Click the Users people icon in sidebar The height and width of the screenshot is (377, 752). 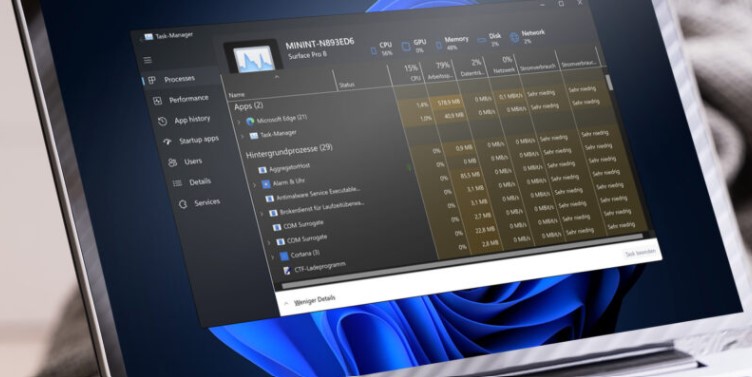click(173, 163)
